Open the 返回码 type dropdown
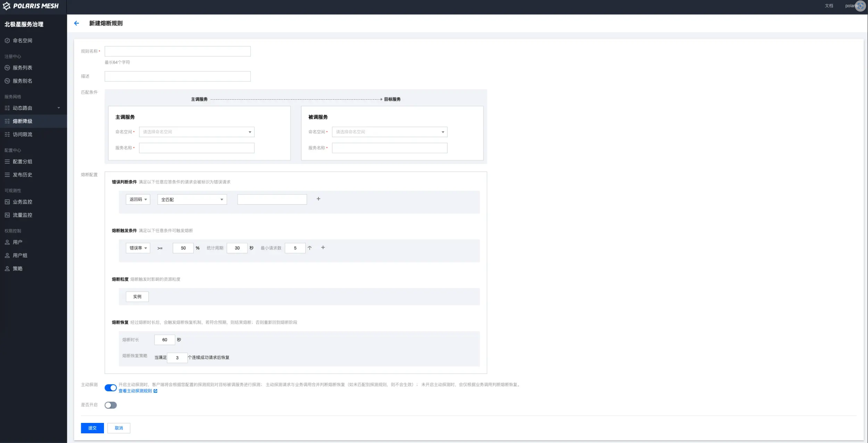868x443 pixels. 138,199
